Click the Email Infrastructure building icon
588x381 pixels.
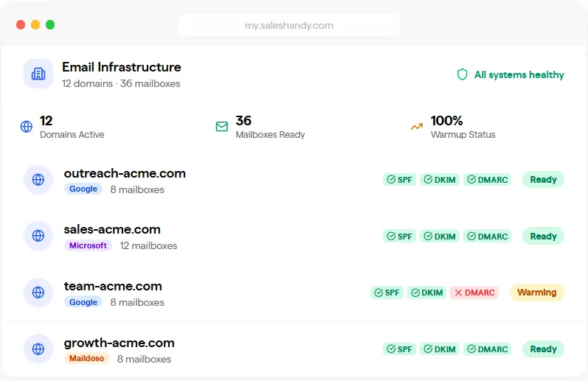38,74
